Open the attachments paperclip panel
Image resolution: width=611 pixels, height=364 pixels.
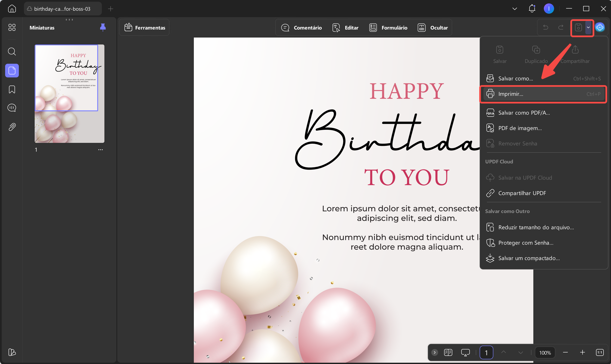point(12,127)
